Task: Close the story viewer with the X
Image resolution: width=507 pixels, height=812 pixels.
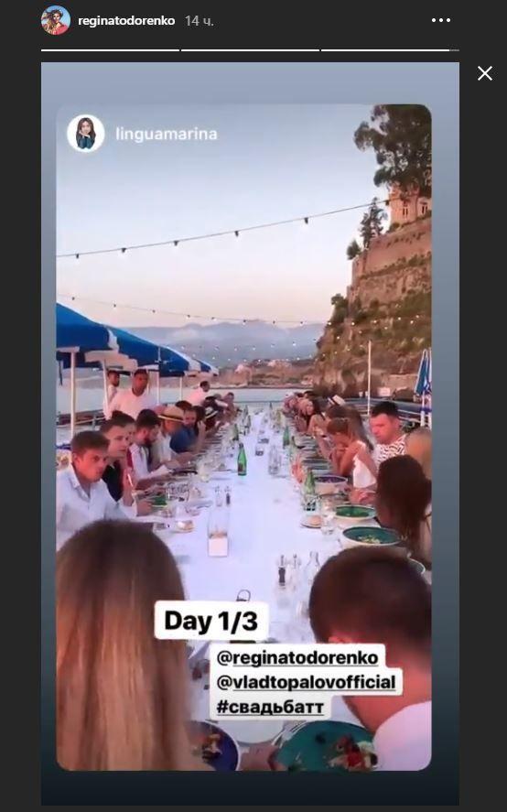Action: point(485,73)
